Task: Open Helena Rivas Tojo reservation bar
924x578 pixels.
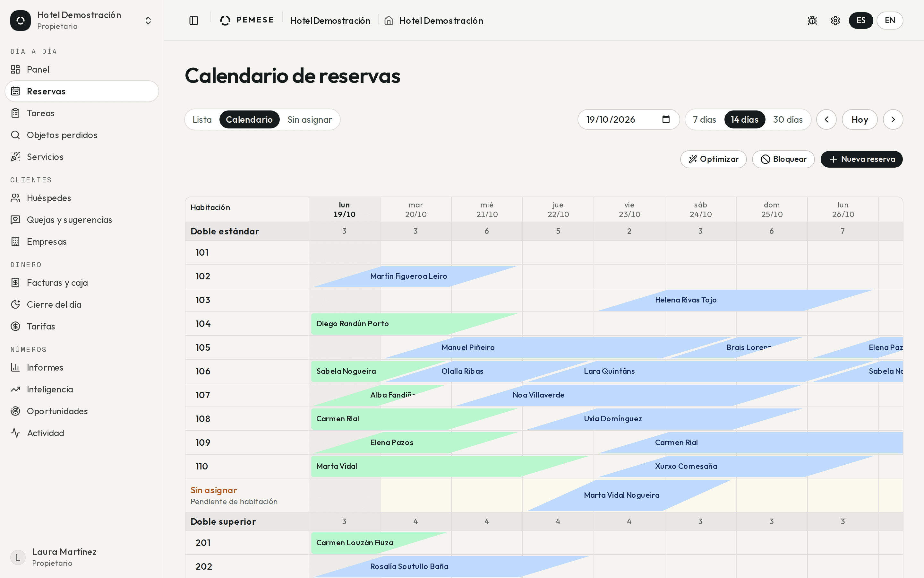Action: [736, 300]
